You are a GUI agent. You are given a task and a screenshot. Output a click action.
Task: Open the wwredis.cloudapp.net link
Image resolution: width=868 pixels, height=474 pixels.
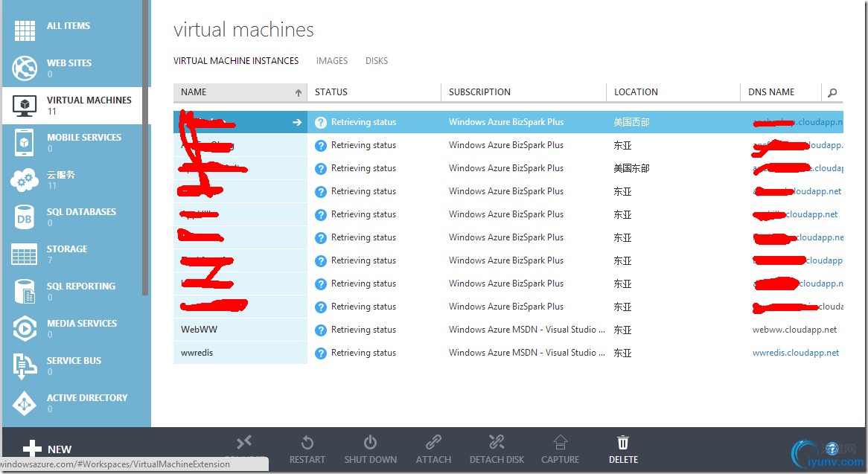coord(796,353)
